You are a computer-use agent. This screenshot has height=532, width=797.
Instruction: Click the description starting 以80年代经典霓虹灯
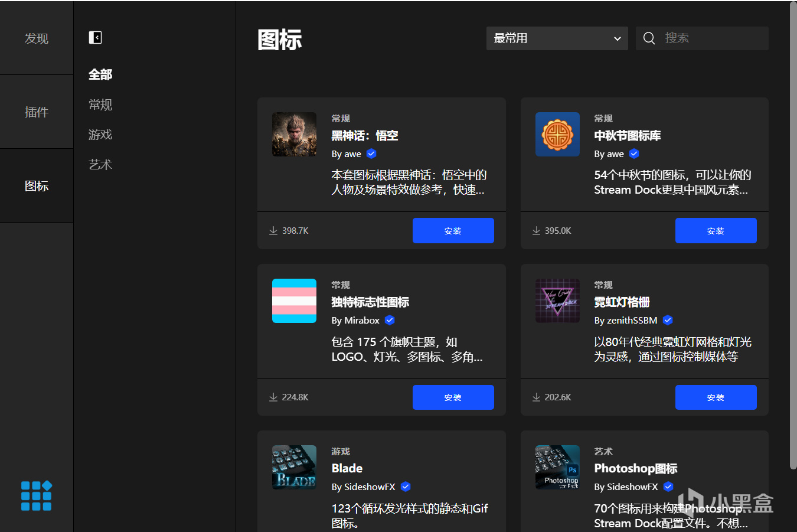coord(673,350)
